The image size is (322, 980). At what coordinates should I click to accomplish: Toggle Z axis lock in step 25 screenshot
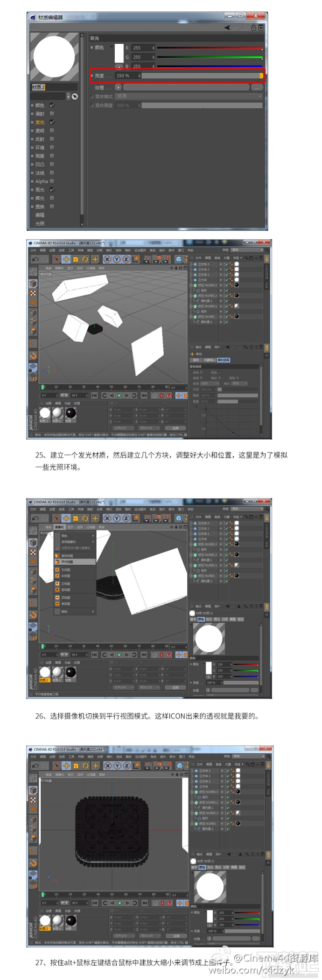(126, 260)
